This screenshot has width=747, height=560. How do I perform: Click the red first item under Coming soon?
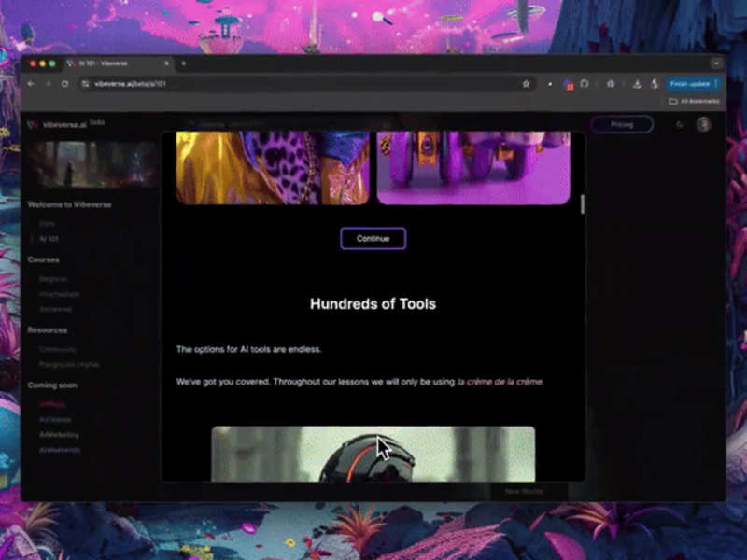click(x=52, y=404)
